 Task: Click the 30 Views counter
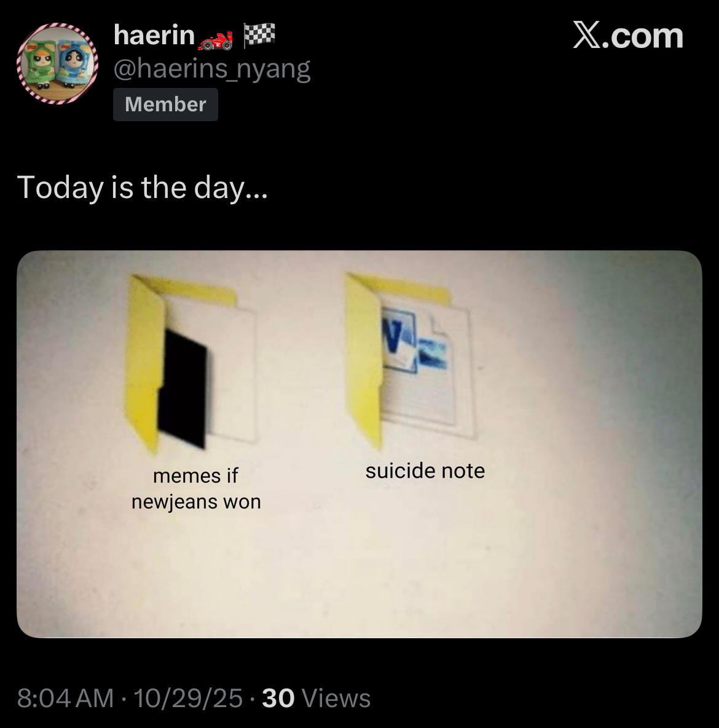pos(316,698)
